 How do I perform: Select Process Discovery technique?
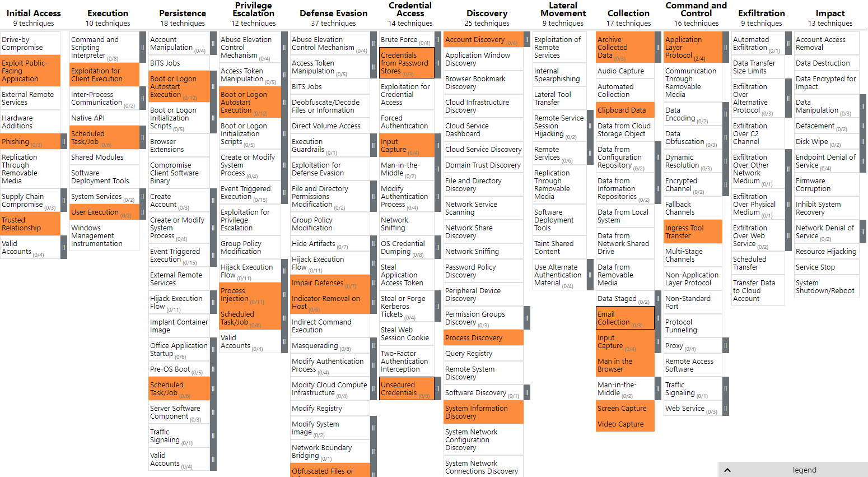coord(483,337)
